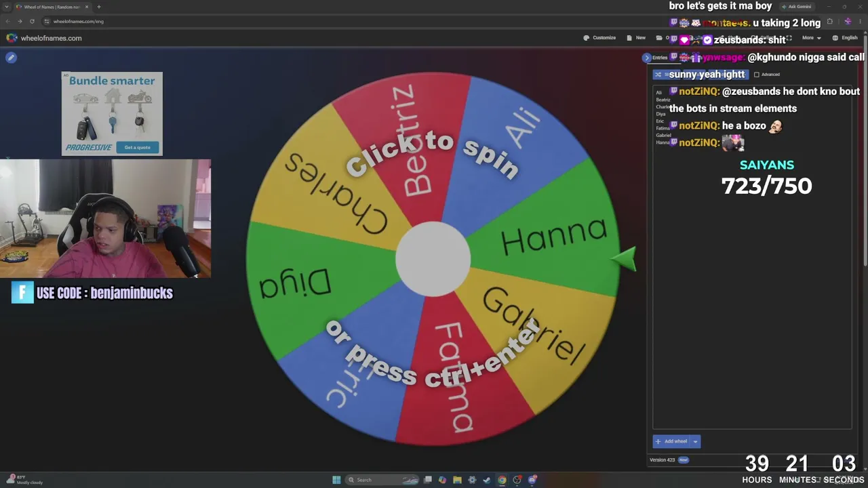Expand the Add wheel dropdown arrow

pyautogui.click(x=695, y=441)
